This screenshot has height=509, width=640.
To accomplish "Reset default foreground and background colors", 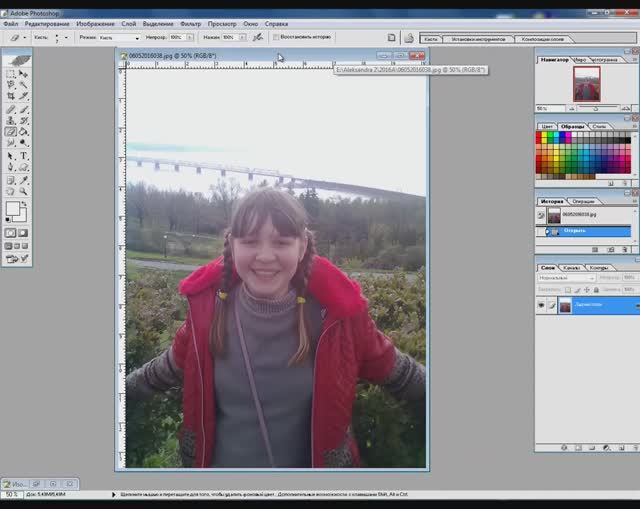I will pyautogui.click(x=8, y=220).
